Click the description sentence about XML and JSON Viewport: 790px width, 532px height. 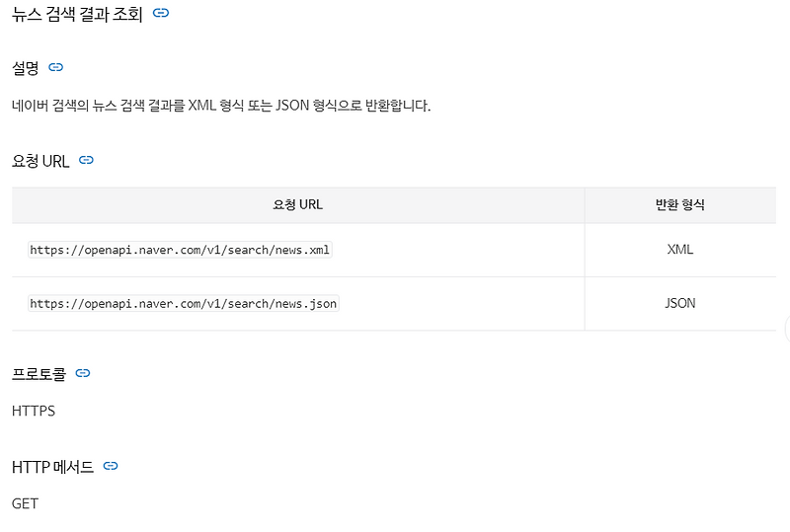221,106
